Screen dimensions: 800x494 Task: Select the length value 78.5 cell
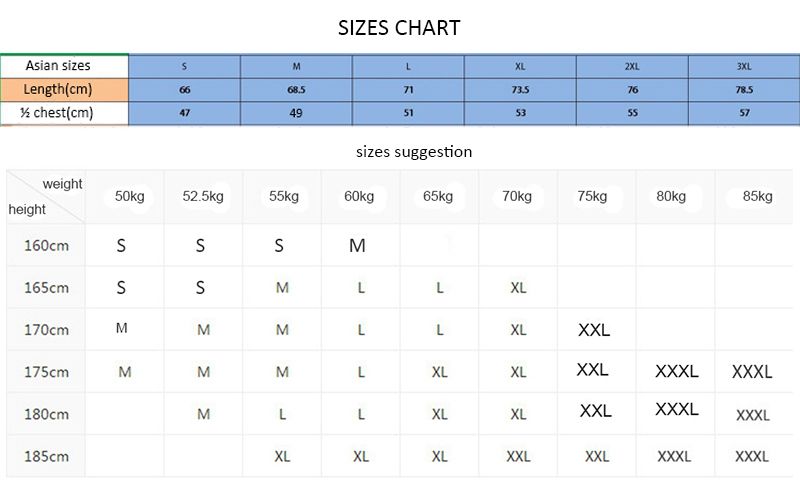point(744,89)
